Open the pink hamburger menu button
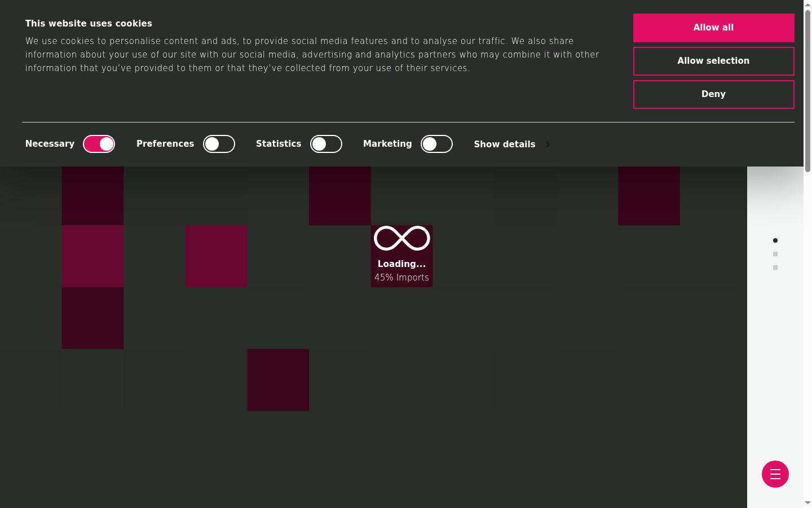The height and width of the screenshot is (508, 812). click(x=775, y=474)
